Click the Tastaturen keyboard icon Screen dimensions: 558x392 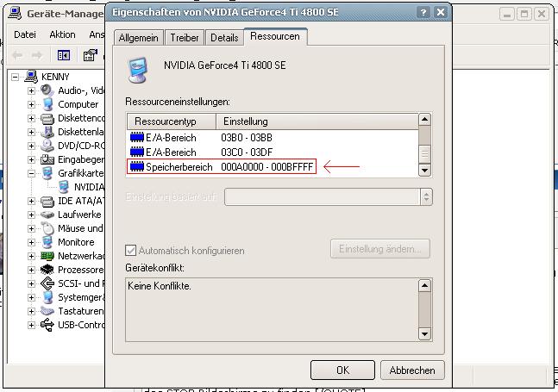(47, 311)
